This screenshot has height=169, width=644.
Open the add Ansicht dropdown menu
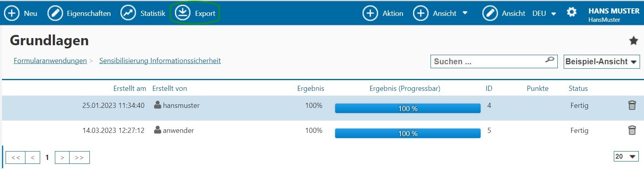click(440, 13)
